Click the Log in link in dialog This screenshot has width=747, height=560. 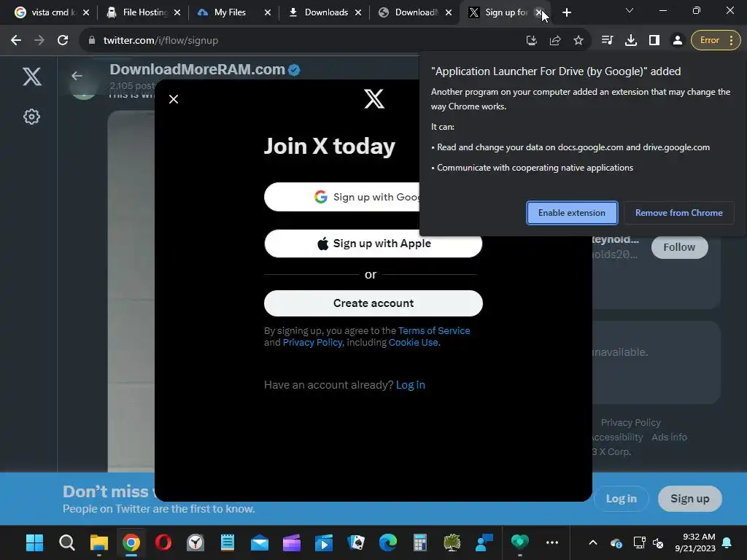tap(411, 385)
